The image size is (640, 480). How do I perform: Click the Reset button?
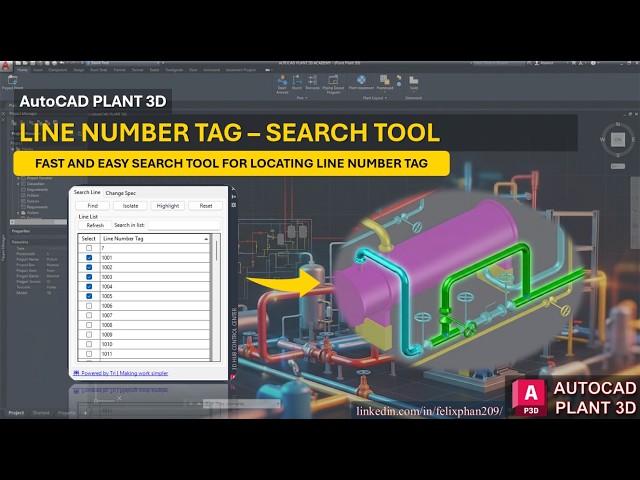tap(206, 206)
